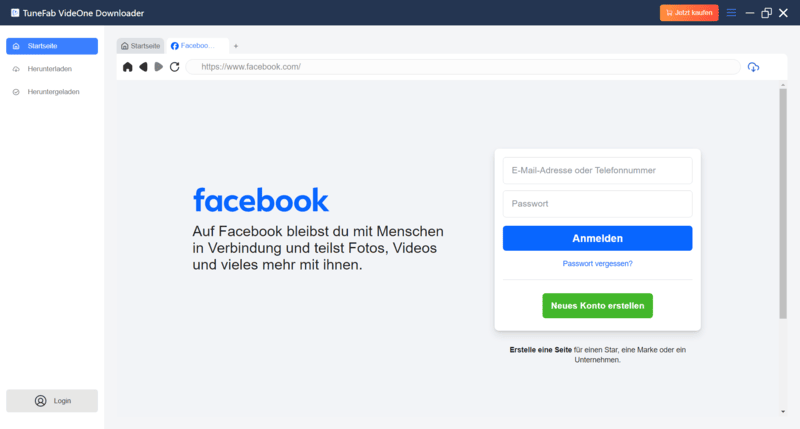Open the hamburger menu in the title bar

731,13
